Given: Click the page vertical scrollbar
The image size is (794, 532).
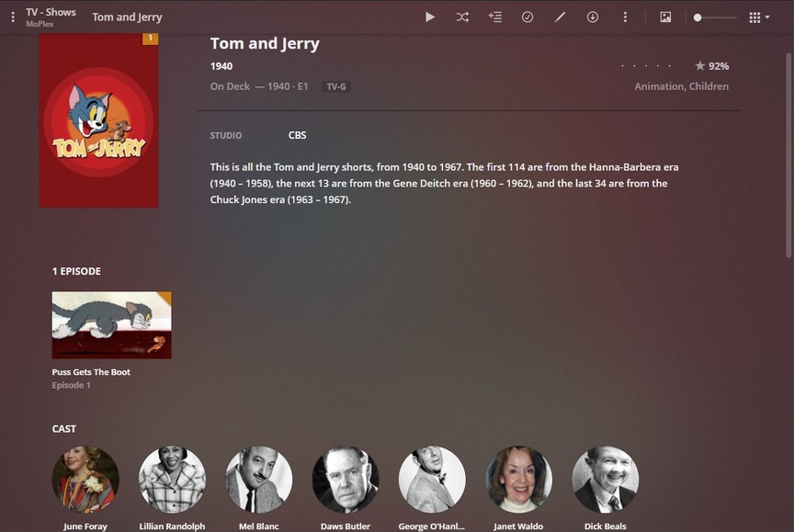Looking at the screenshot, I should [788, 155].
